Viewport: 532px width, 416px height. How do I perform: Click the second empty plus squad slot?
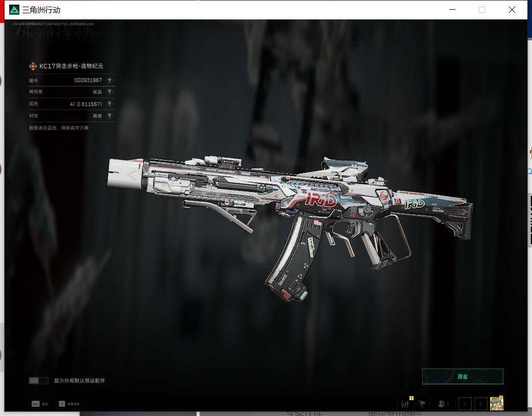481,404
